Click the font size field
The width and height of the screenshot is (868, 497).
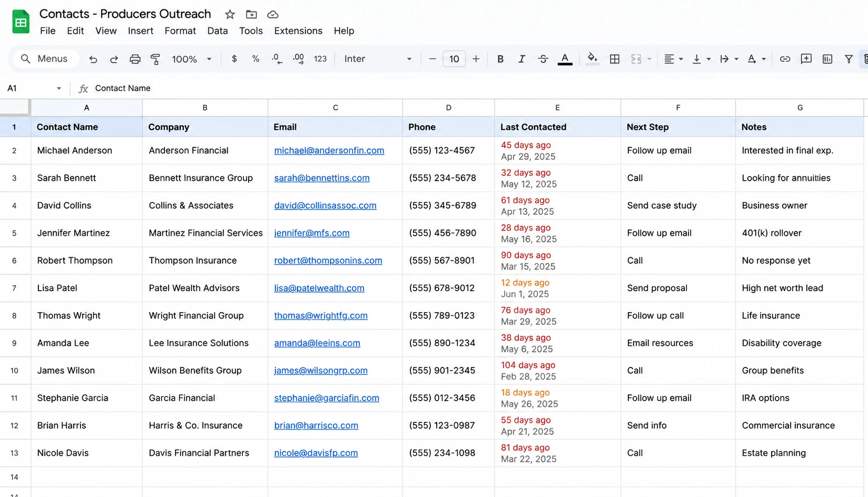454,59
